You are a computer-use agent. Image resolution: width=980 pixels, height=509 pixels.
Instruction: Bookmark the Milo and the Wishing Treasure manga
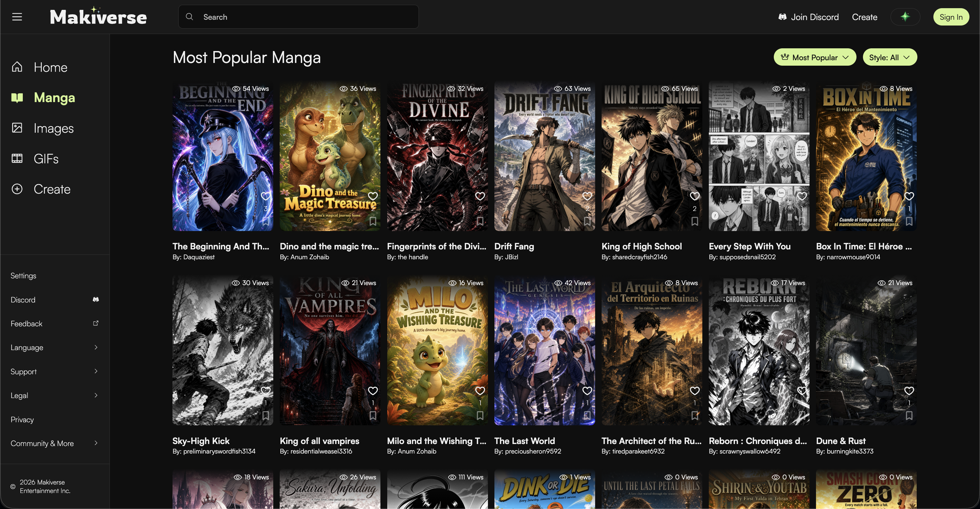click(480, 415)
